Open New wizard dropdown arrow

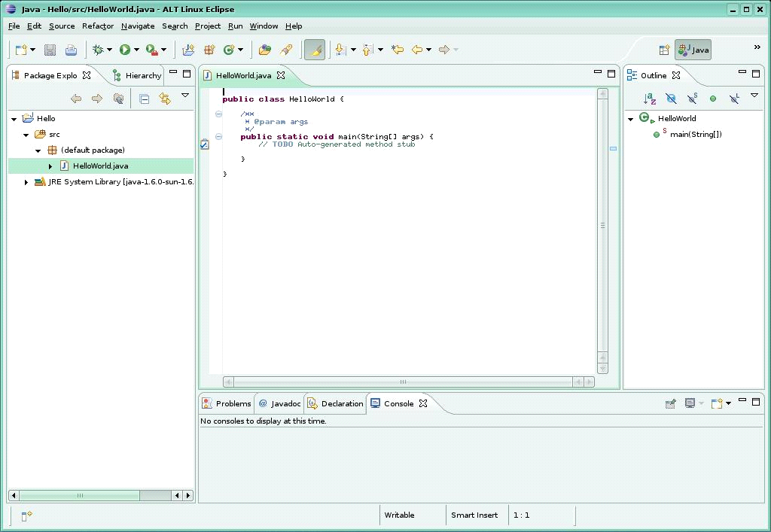pyautogui.click(x=33, y=50)
